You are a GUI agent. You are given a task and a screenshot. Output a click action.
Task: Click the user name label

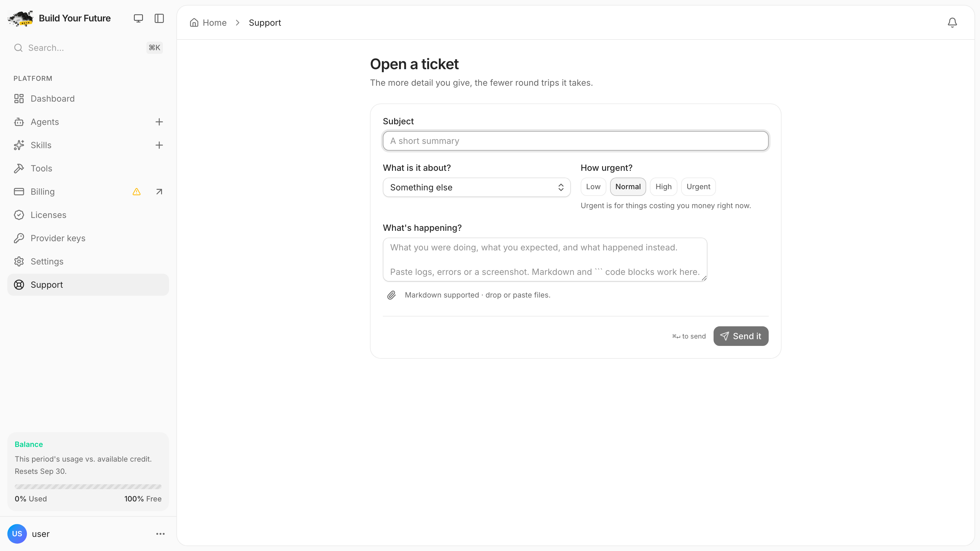tap(41, 534)
